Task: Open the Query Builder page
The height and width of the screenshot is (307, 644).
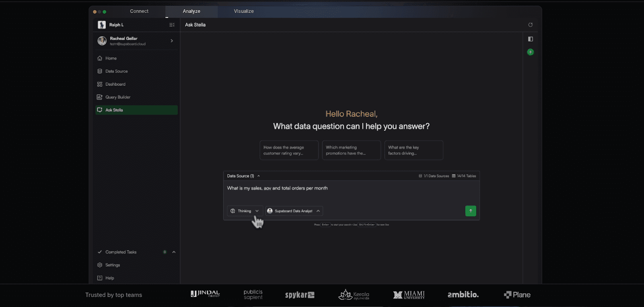Action: pos(136,97)
